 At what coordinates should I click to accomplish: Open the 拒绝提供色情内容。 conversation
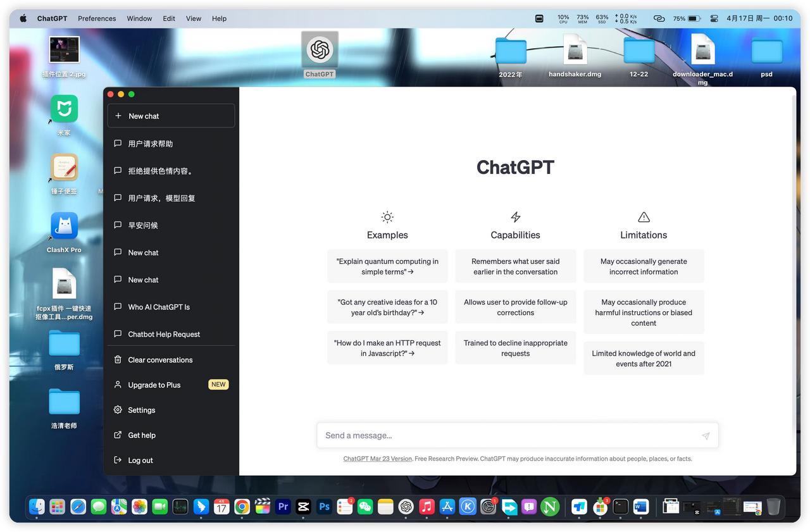pyautogui.click(x=171, y=171)
